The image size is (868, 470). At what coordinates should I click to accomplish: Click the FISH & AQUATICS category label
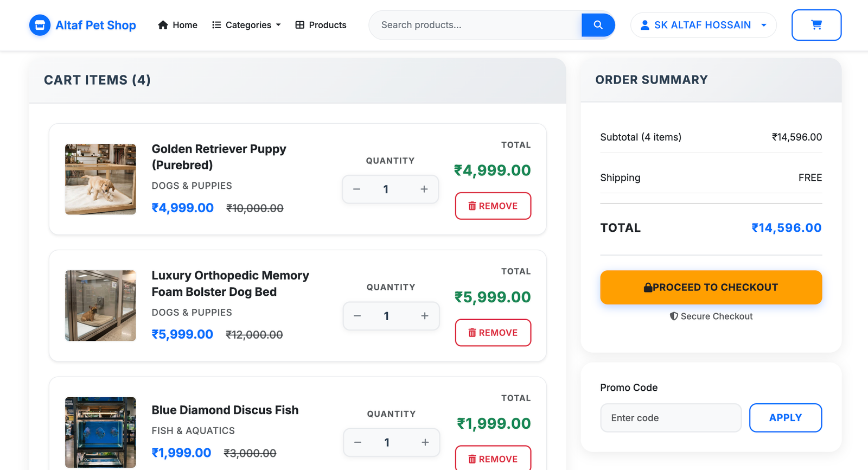(x=193, y=430)
